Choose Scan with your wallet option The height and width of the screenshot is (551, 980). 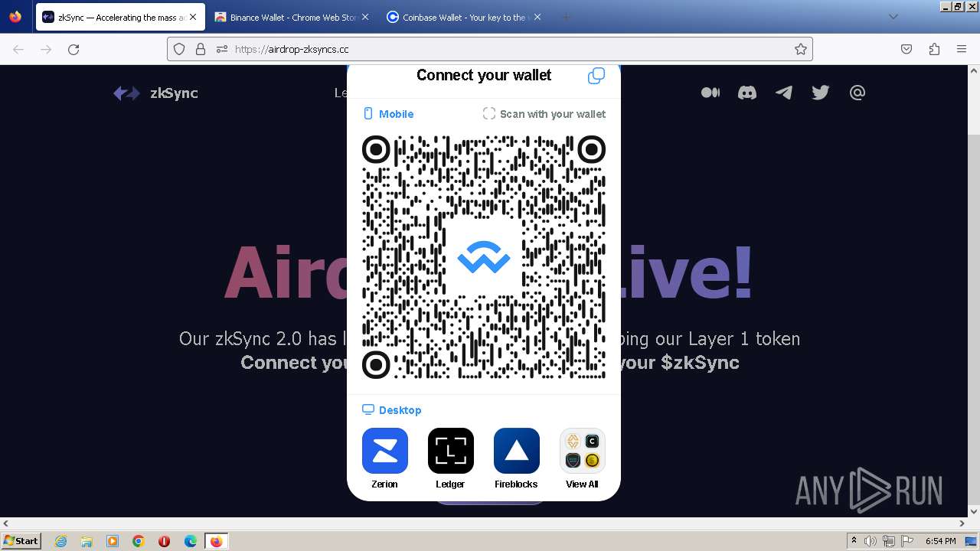pos(544,114)
